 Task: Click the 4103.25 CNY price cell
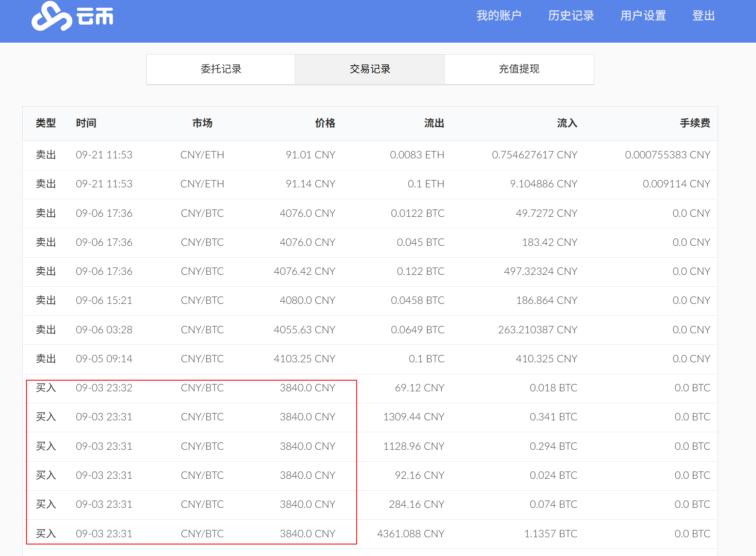(305, 359)
